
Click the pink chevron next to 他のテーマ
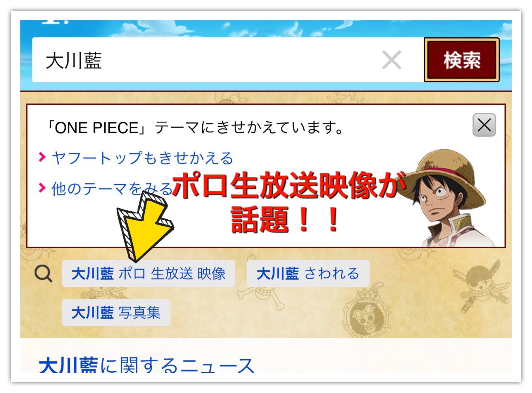pyautogui.click(x=42, y=187)
